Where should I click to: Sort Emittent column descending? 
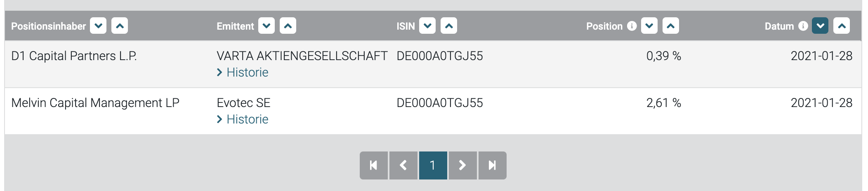[267, 26]
